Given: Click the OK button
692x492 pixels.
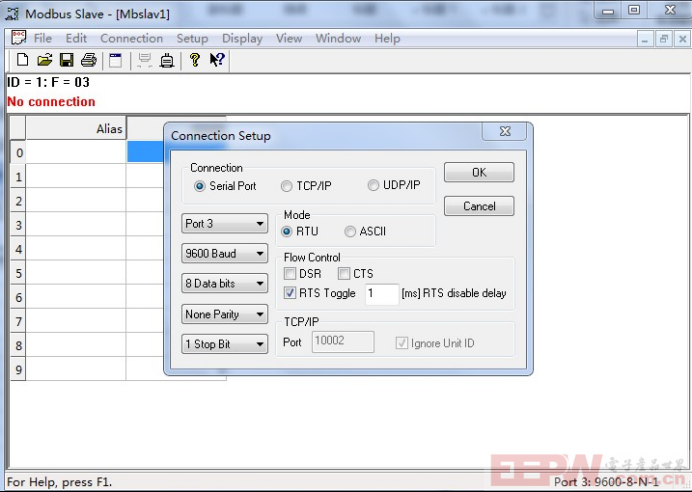Looking at the screenshot, I should (x=479, y=172).
